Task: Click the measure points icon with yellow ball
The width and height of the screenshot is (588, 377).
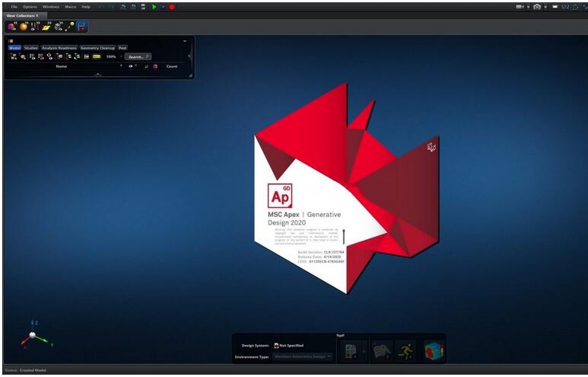Action: click(x=70, y=27)
